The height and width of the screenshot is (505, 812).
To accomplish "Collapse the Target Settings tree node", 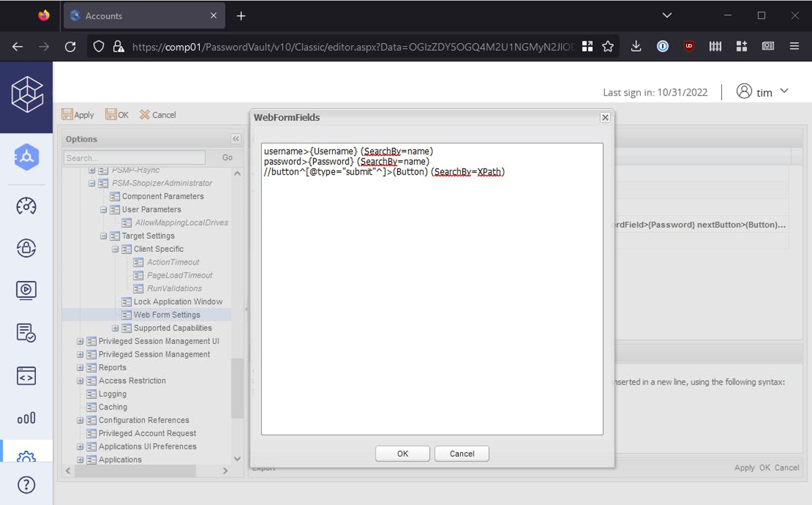I will [104, 236].
